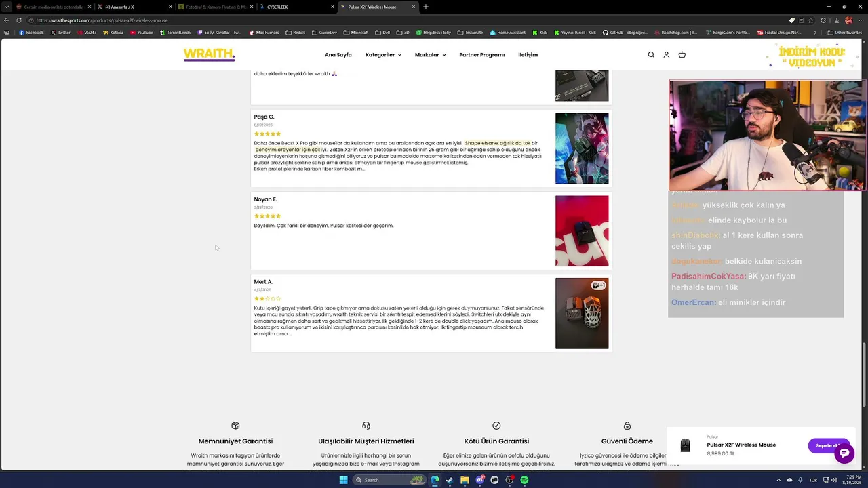
Task: Open File Explorer from the taskbar
Action: coord(465,480)
